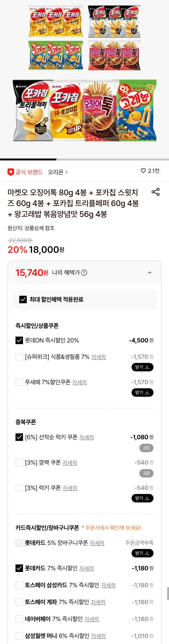This screenshot has width=169, height=644.
Task: Toggle the 최대 할인혜택 적용완료 checkbox
Action: tap(23, 299)
